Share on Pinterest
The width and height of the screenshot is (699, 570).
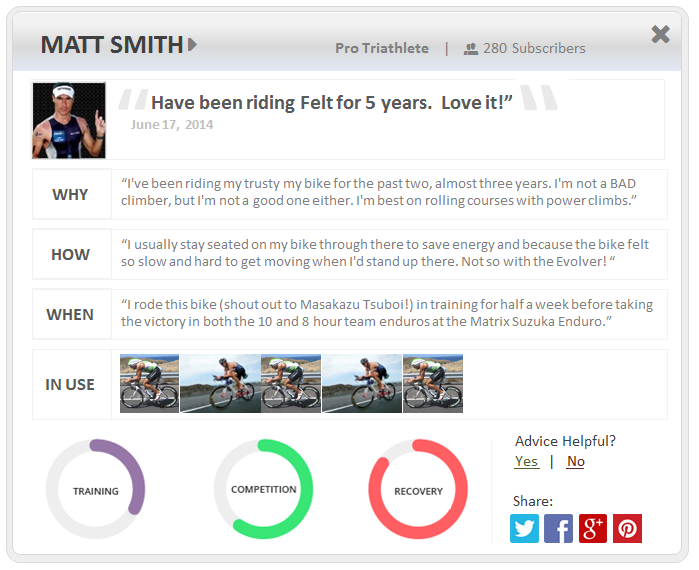[x=627, y=529]
